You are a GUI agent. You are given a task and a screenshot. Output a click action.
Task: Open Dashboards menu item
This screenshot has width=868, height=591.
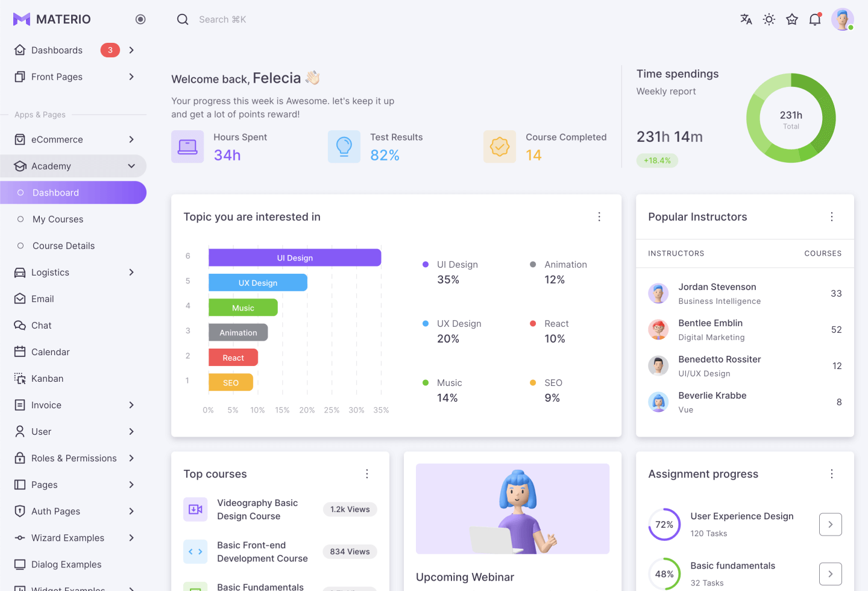tap(73, 50)
